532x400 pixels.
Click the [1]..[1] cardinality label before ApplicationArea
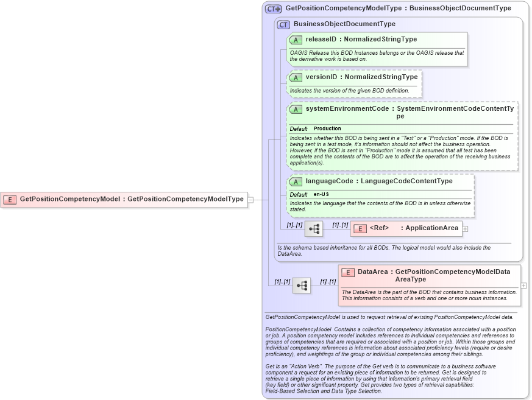tap(339, 225)
